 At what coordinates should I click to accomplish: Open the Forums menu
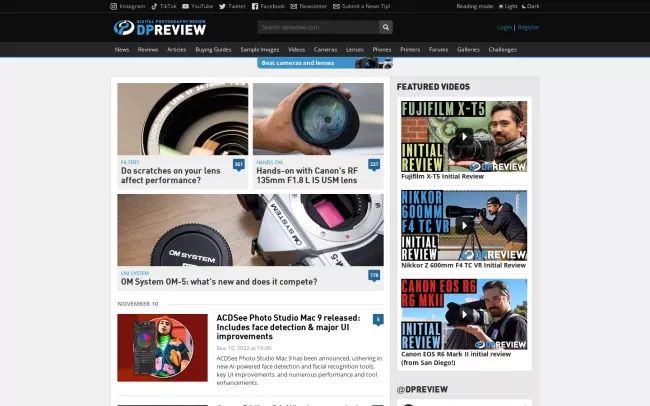(439, 49)
